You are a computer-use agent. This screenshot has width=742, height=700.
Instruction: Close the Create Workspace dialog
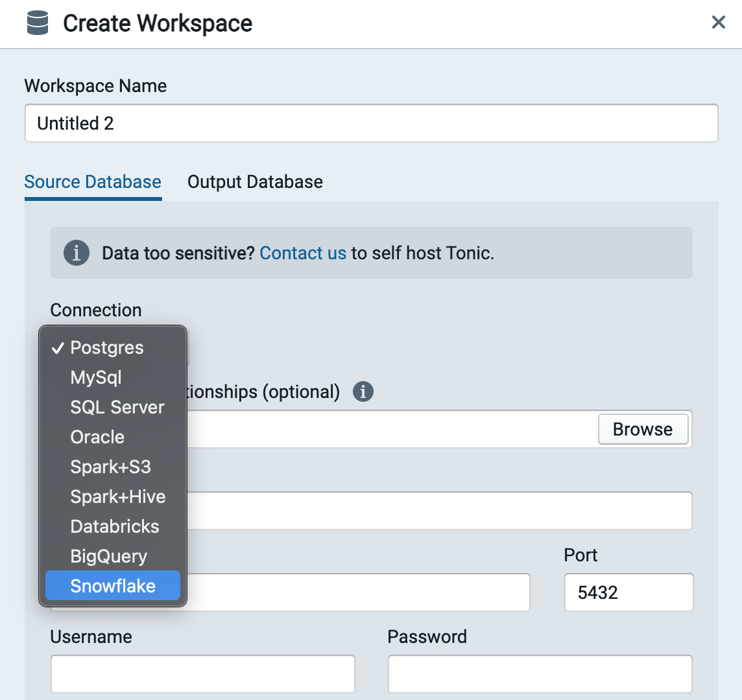pyautogui.click(x=719, y=22)
